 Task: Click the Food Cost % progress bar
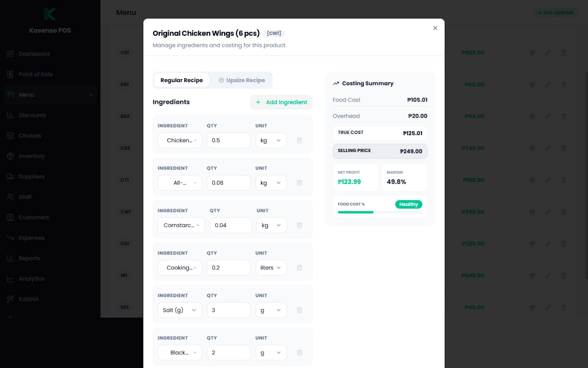(380, 212)
